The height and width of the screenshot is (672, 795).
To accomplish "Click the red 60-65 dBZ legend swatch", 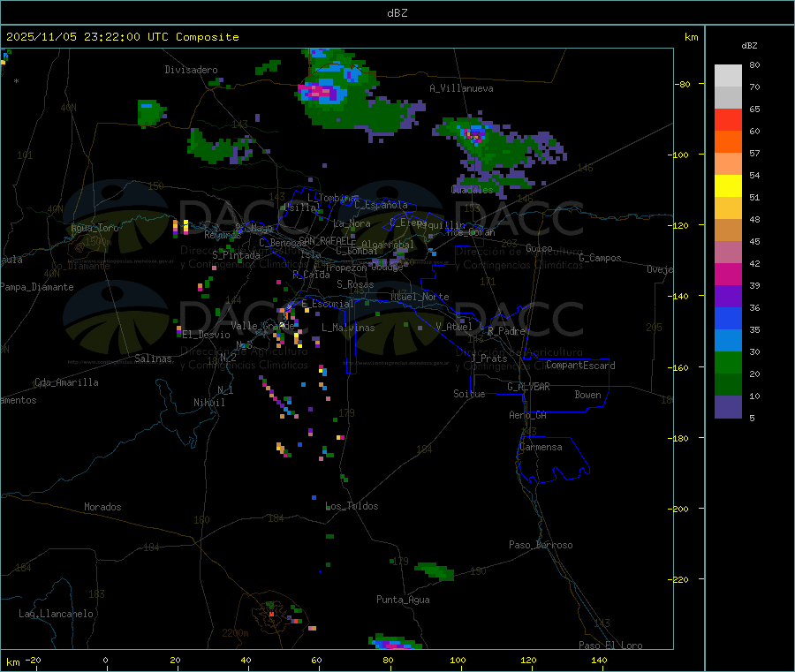I will coord(728,119).
